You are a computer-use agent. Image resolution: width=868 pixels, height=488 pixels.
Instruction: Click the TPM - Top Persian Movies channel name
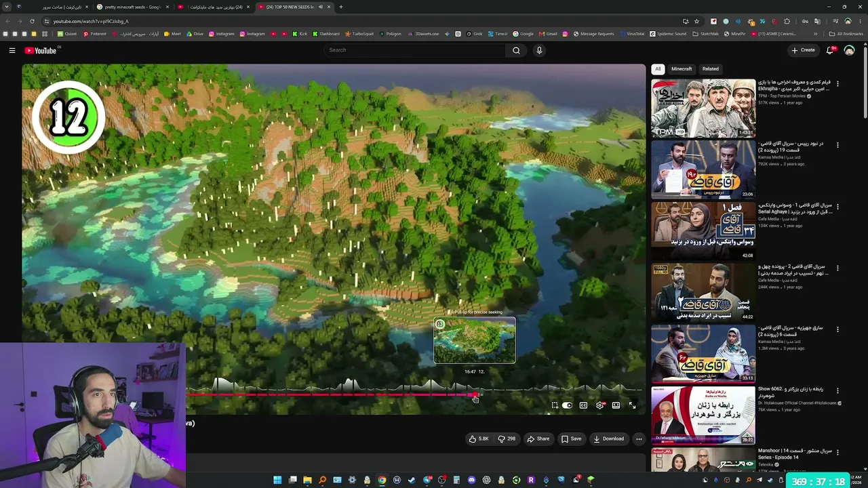click(x=783, y=96)
